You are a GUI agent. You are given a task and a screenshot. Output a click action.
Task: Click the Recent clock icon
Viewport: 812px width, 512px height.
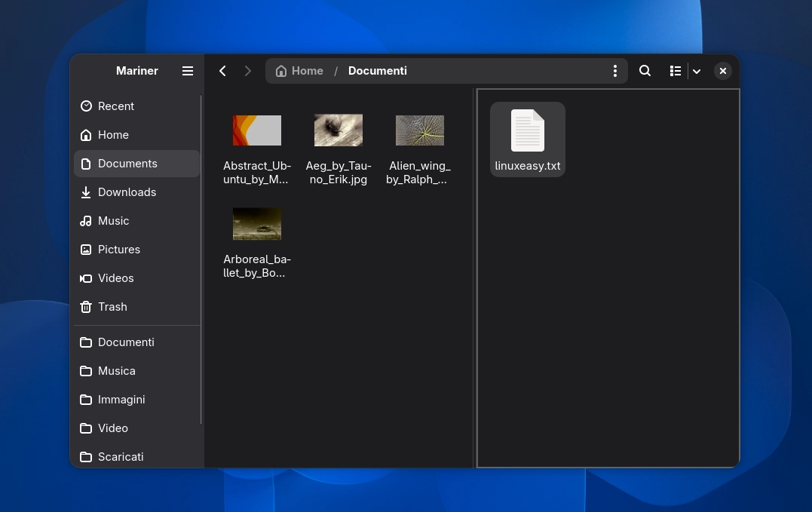click(x=86, y=106)
